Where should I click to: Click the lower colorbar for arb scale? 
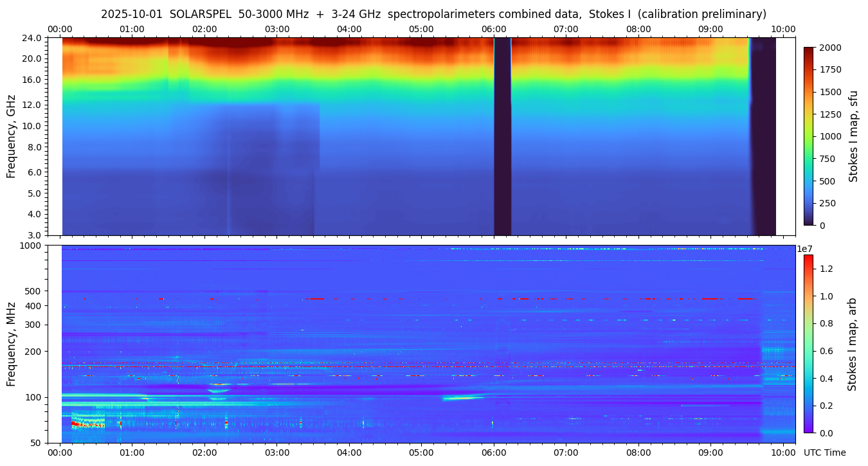point(808,343)
